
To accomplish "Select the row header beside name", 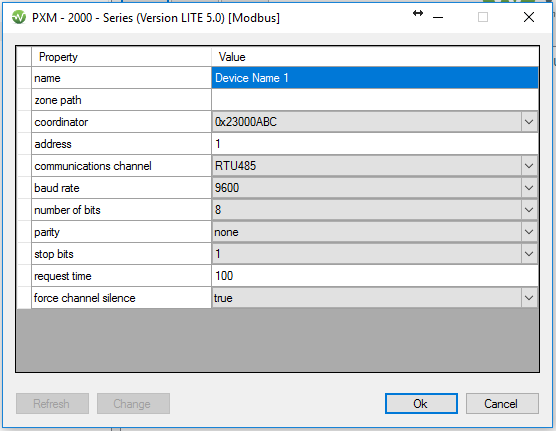I will click(24, 78).
